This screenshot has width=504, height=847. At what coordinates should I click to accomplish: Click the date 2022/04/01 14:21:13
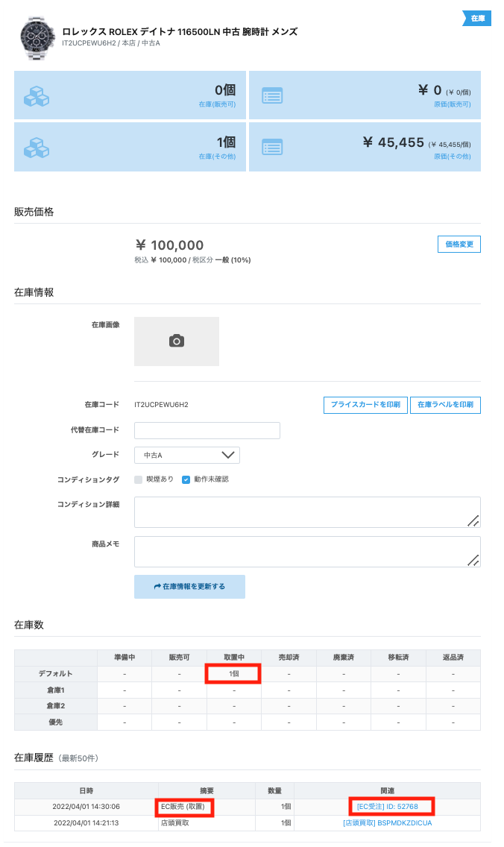tap(86, 822)
